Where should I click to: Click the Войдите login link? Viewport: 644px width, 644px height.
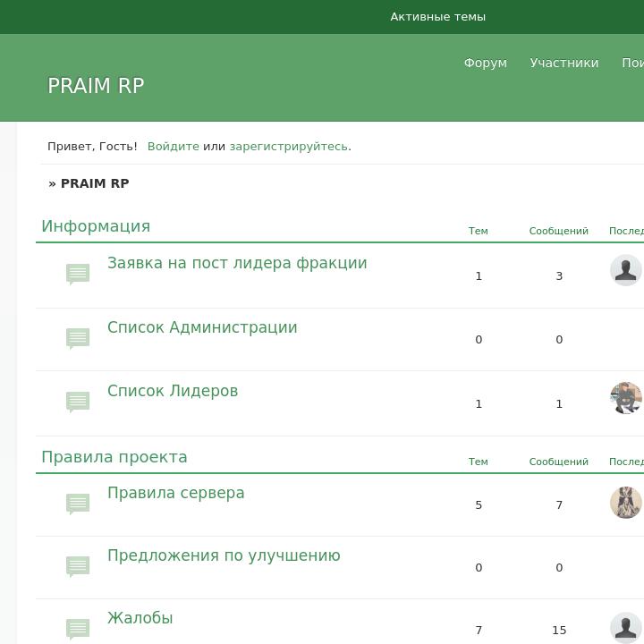tap(173, 147)
